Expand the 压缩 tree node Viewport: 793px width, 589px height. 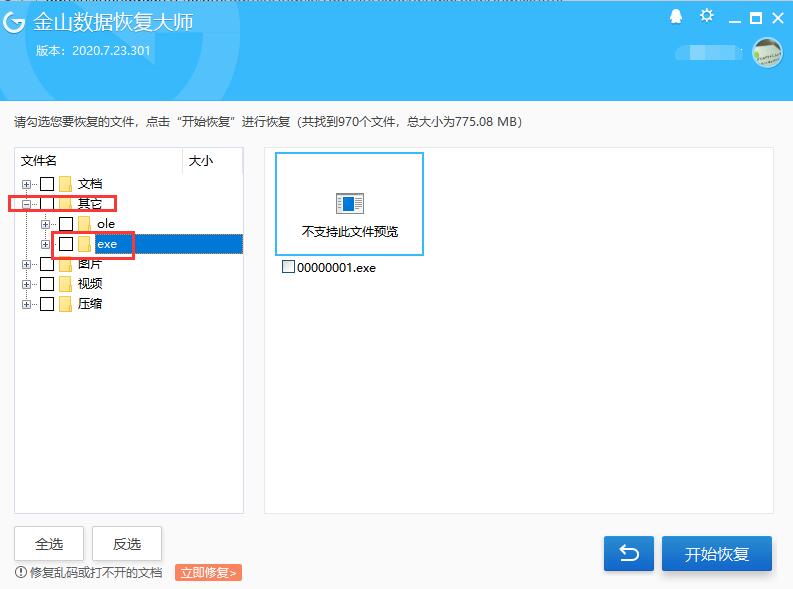[x=26, y=305]
